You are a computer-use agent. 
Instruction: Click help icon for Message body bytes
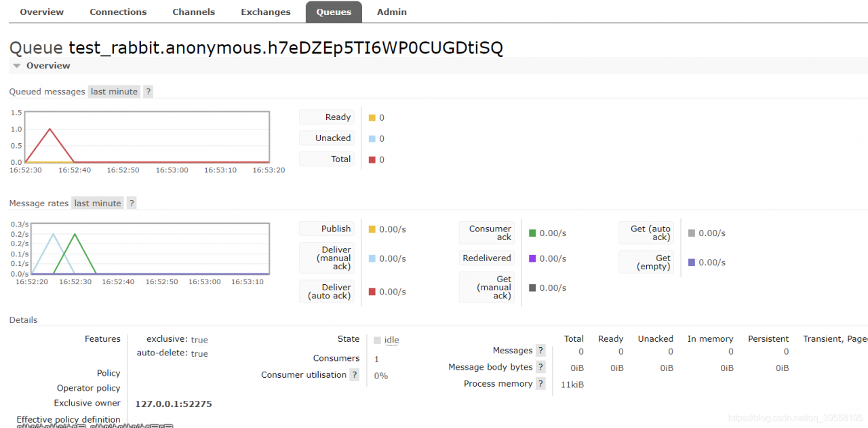pyautogui.click(x=540, y=367)
